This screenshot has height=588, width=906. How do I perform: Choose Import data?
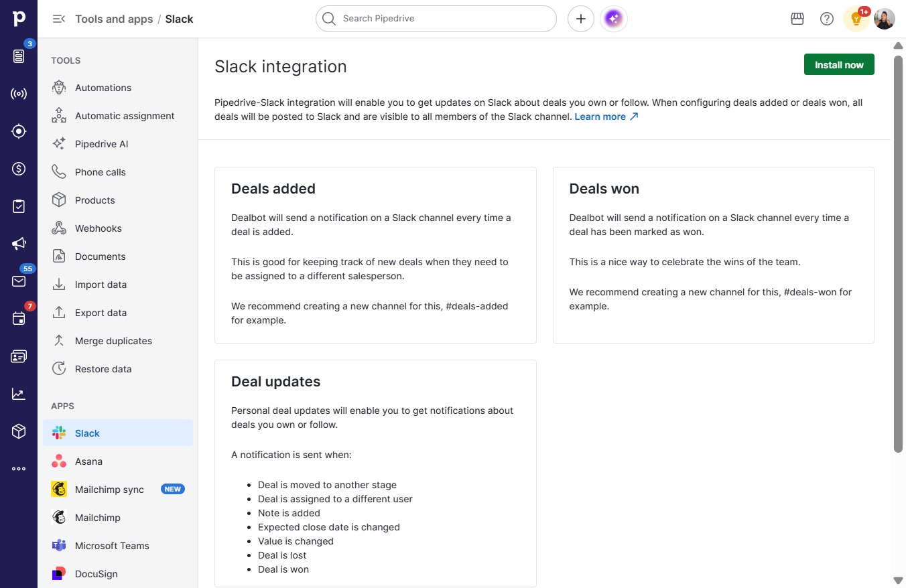[118, 285]
